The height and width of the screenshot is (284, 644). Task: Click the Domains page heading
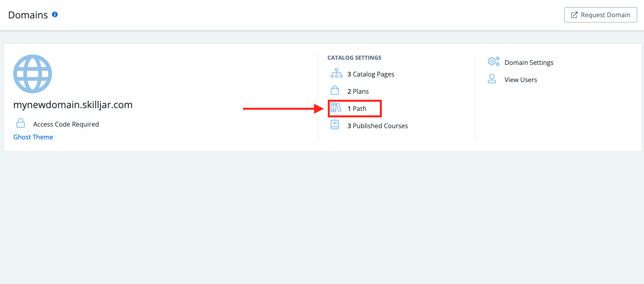[28, 15]
